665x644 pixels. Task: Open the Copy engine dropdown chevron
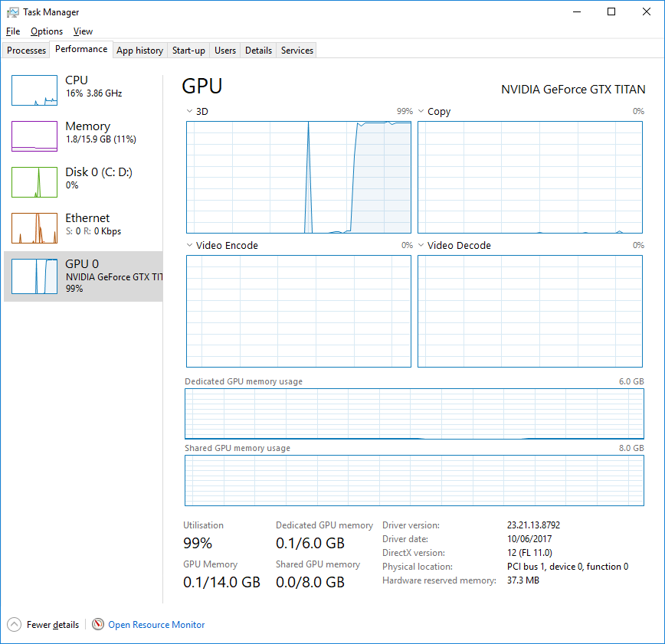(x=421, y=111)
